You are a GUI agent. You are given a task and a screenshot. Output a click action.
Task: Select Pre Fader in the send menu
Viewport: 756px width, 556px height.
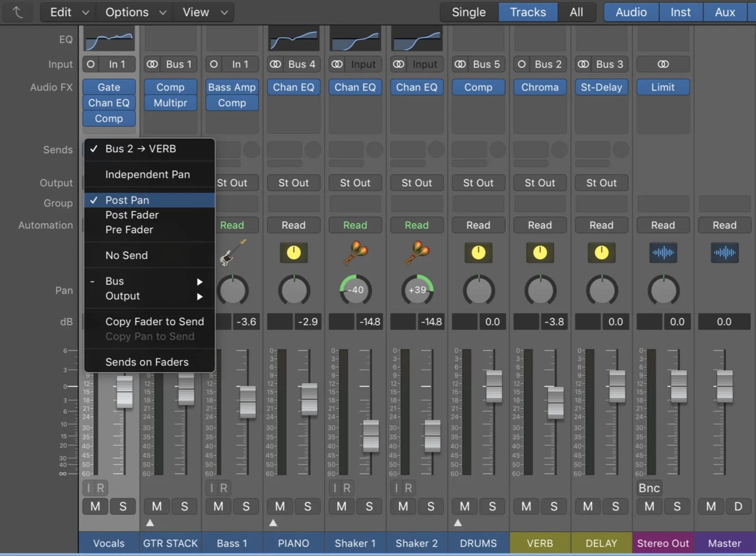149,230
